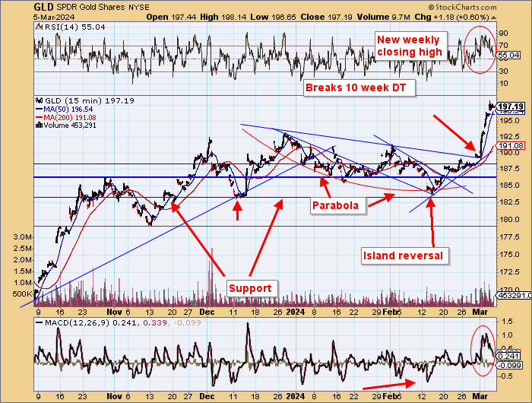This screenshot has height=403, width=532.
Task: Click Feb on the price panel date axis
Action: click(x=389, y=312)
